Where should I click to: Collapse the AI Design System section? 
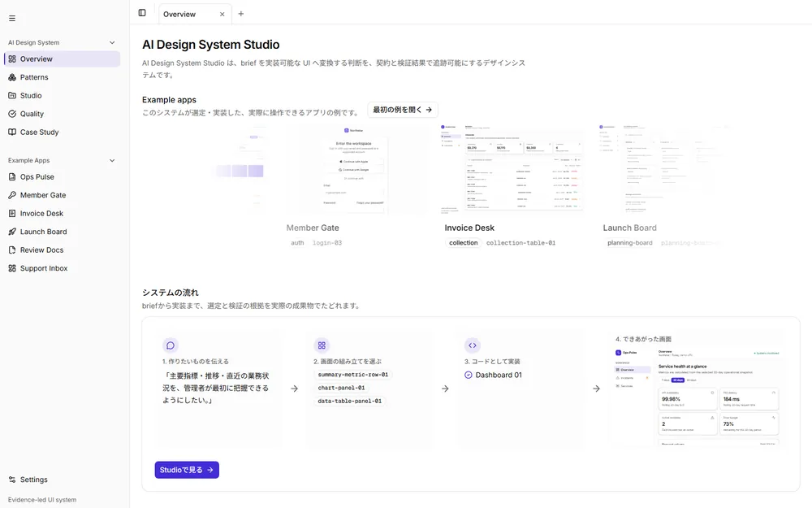point(112,42)
